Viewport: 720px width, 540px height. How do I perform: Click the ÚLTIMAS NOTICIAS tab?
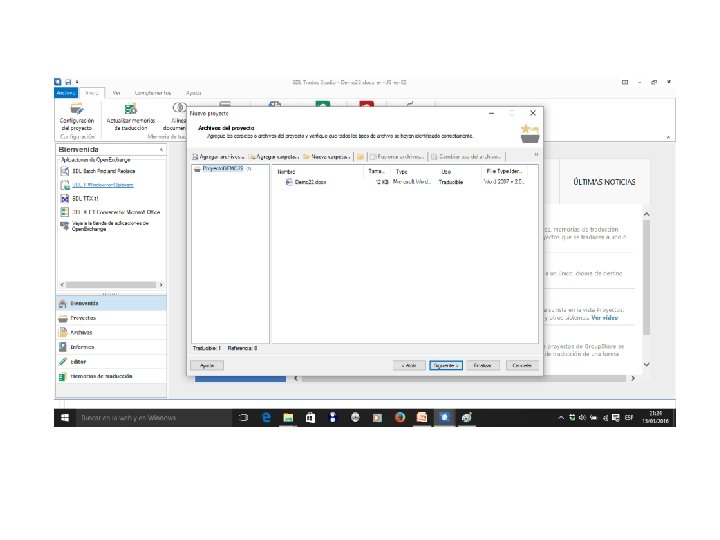click(x=604, y=182)
